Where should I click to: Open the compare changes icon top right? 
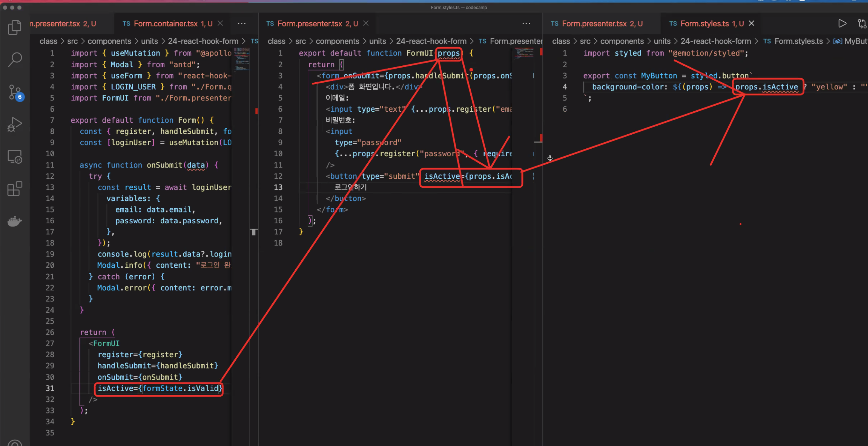[x=862, y=24]
